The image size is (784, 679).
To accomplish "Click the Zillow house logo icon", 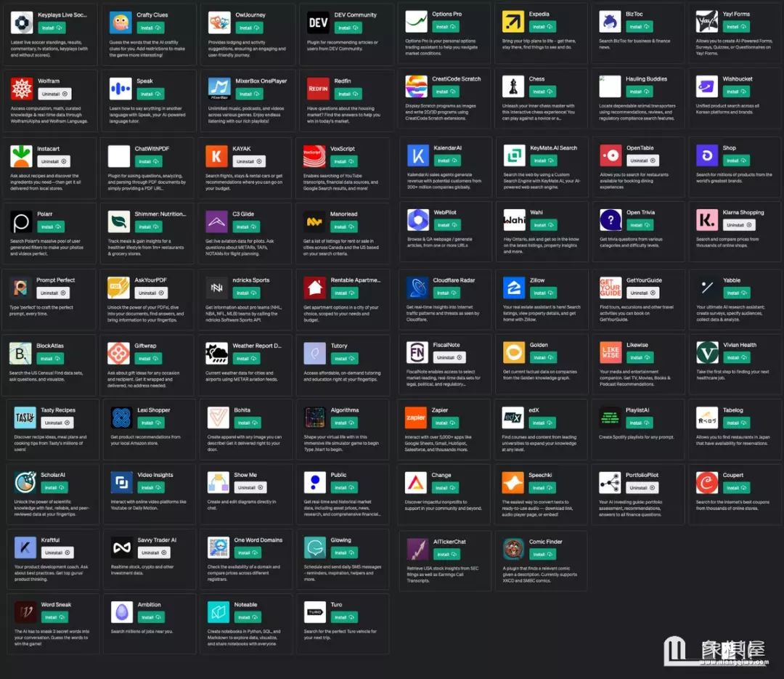I will coord(514,288).
